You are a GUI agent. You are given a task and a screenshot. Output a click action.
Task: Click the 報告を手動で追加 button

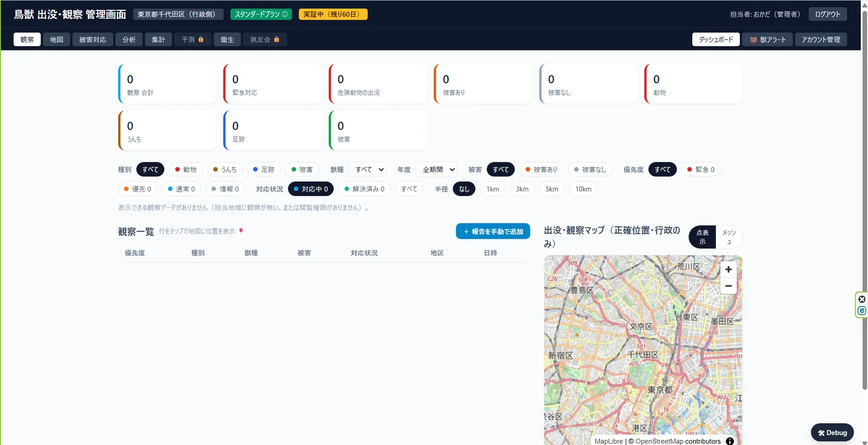click(493, 231)
